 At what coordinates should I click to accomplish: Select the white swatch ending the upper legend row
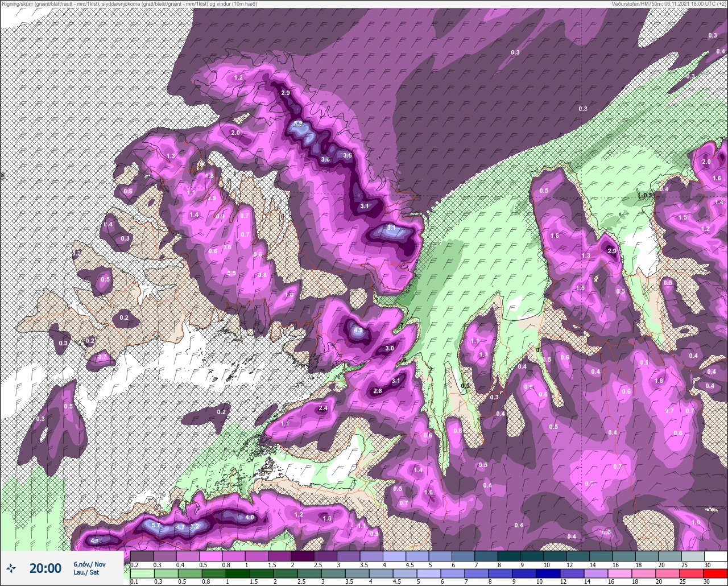tap(715, 556)
